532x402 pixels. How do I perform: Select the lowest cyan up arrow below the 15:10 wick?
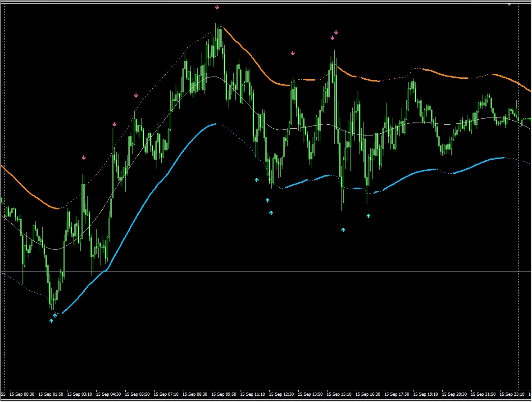(343, 230)
